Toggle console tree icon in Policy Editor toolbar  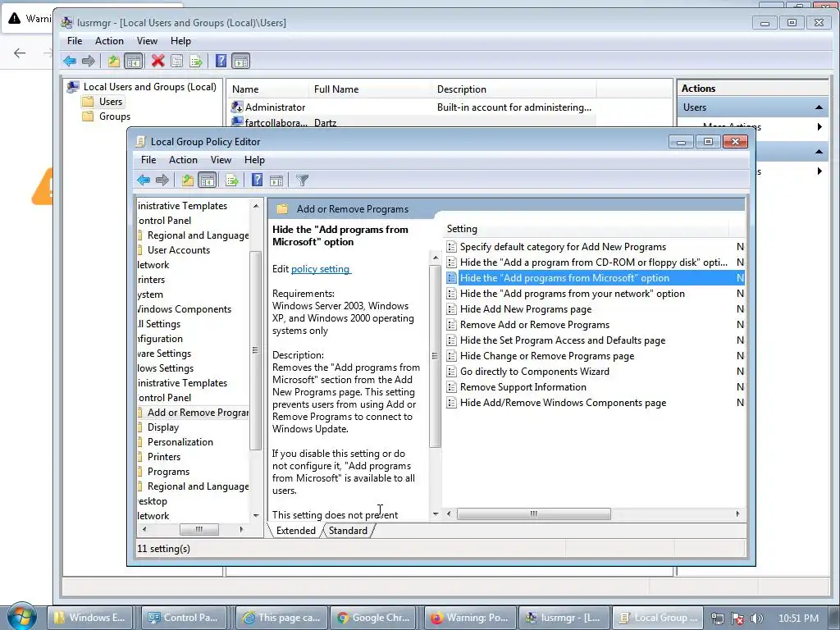(x=207, y=180)
